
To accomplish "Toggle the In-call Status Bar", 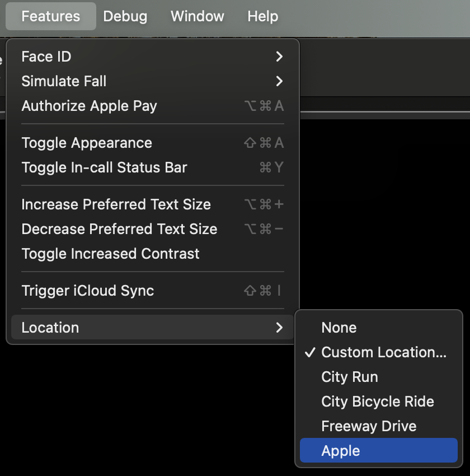I will pos(153,167).
